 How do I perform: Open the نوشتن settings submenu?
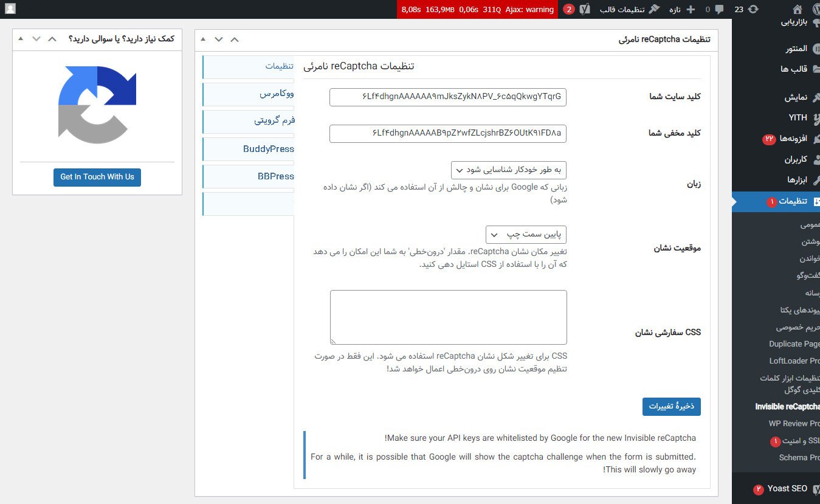pyautogui.click(x=810, y=241)
